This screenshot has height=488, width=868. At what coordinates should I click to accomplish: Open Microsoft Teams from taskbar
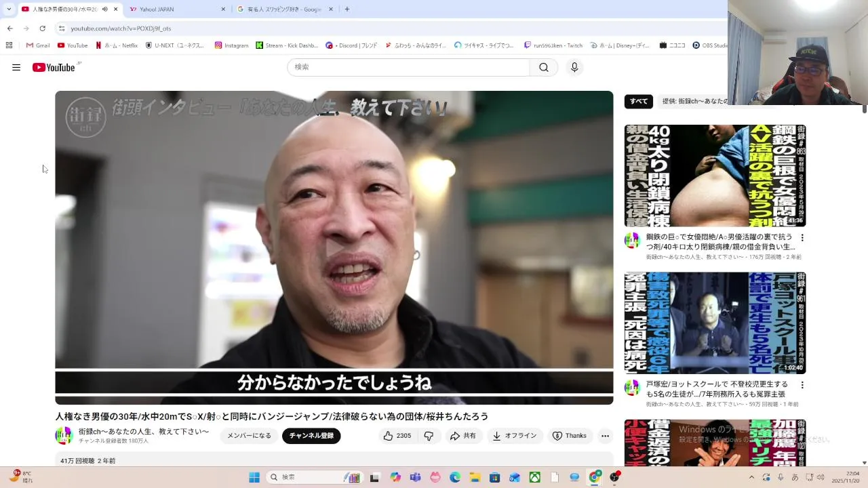click(x=415, y=477)
